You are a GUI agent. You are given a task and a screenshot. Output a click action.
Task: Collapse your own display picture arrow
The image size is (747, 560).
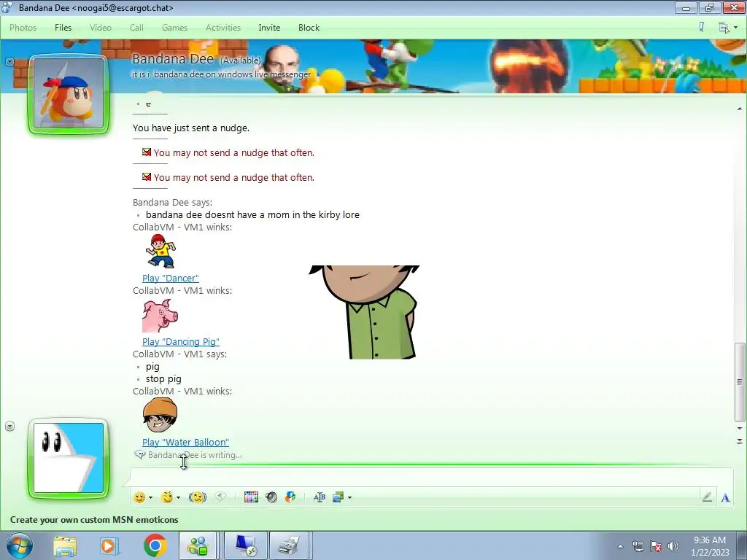tap(9, 426)
